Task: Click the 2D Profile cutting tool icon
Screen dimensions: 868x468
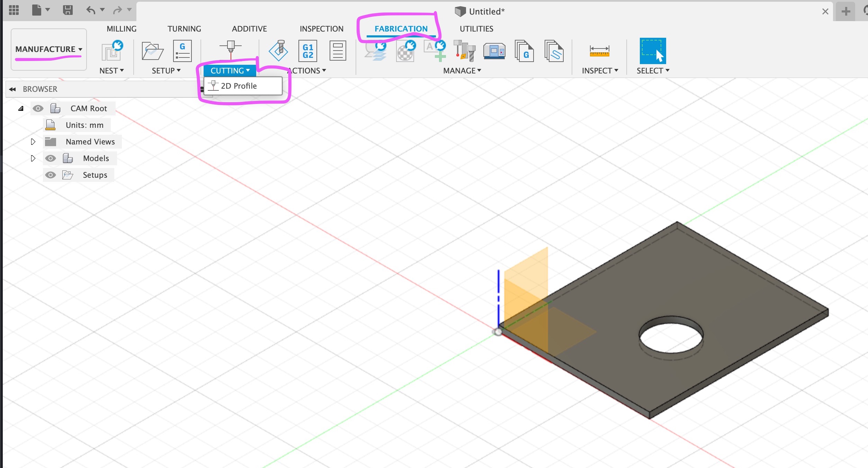Action: click(x=231, y=50)
